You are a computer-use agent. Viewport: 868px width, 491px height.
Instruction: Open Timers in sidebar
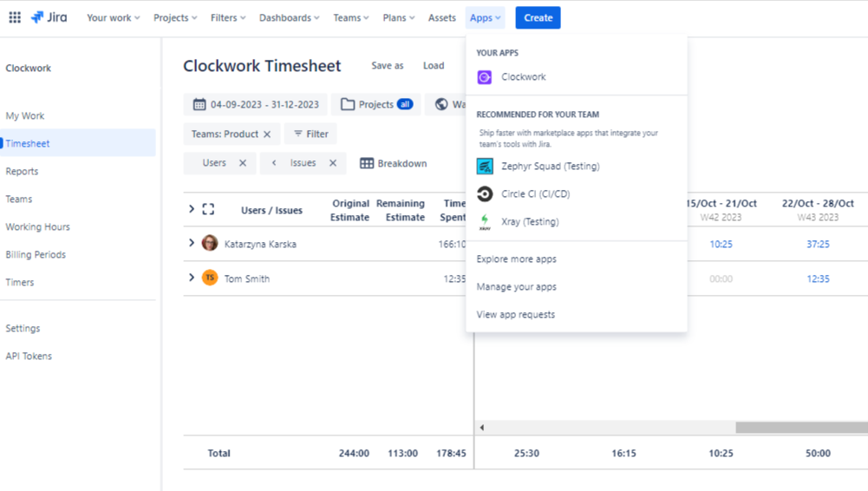(x=20, y=282)
